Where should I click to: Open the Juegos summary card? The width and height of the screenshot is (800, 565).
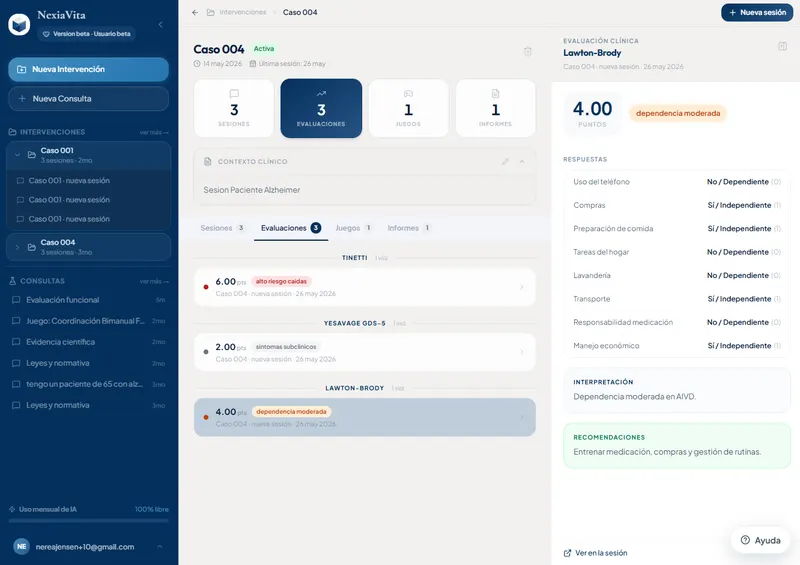click(x=409, y=108)
